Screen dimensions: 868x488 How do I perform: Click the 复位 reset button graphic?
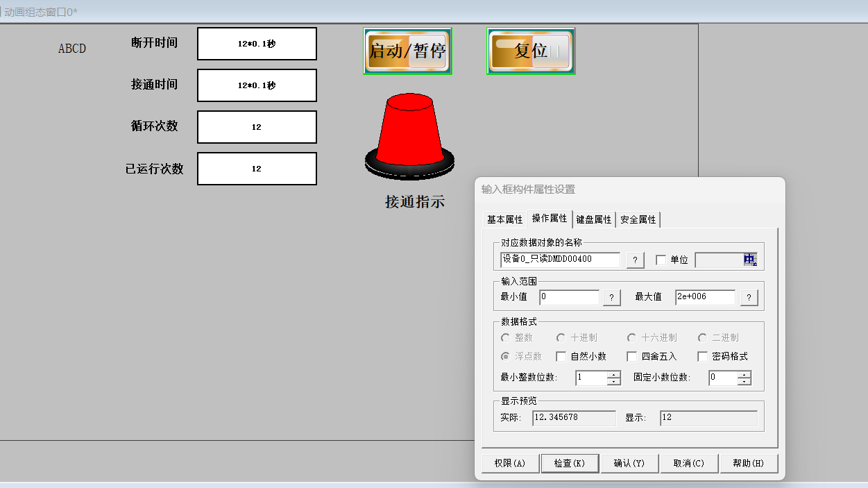[x=531, y=51]
